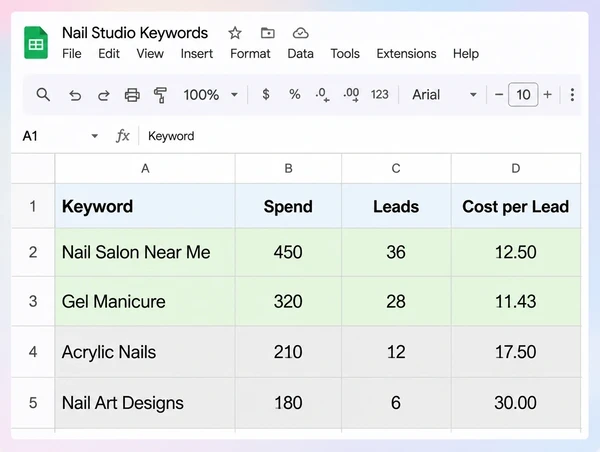Open the Arial font dropdown
The image size is (600, 452).
[x=444, y=95]
